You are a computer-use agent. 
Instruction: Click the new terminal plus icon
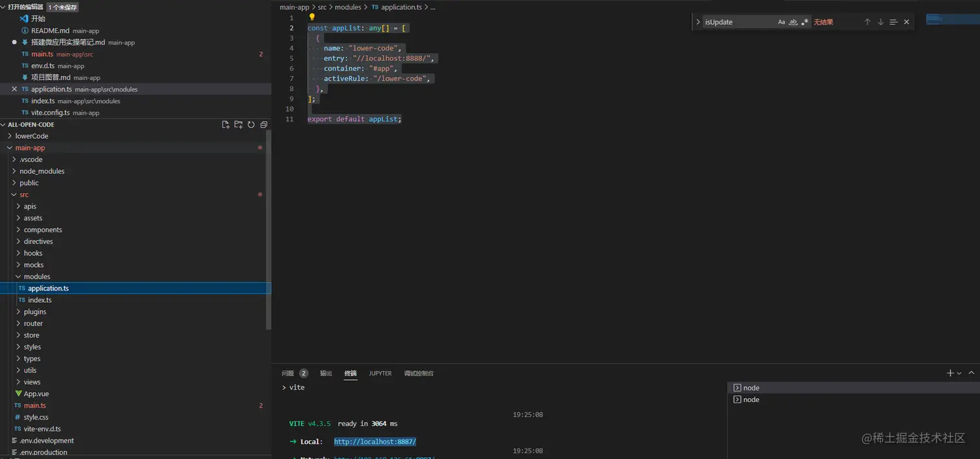pos(950,373)
